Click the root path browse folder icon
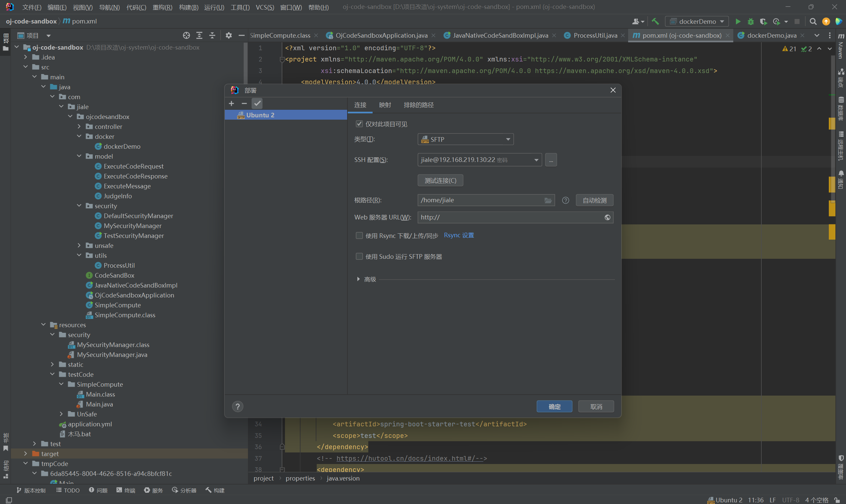 [x=548, y=200]
